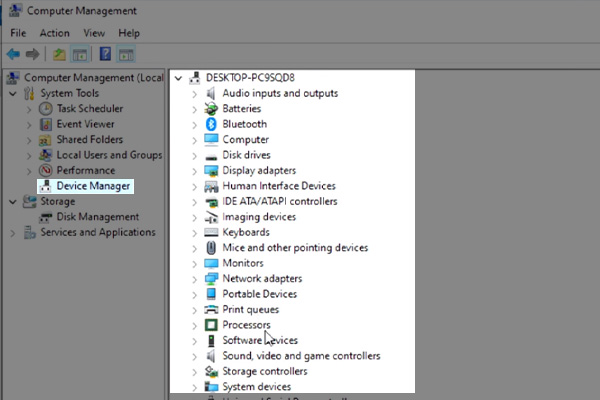Collapse the System Tools node

(13, 93)
